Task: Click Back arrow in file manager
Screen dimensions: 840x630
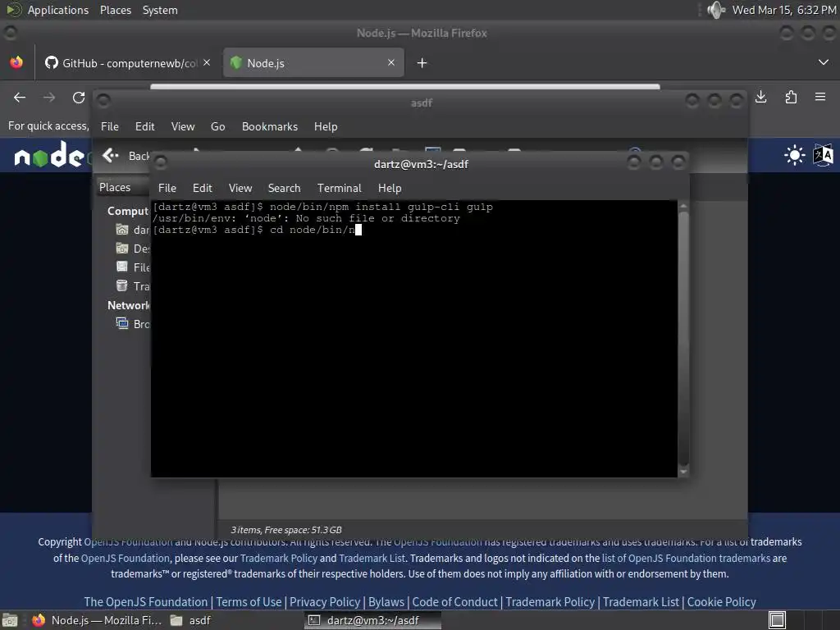Action: (111, 155)
